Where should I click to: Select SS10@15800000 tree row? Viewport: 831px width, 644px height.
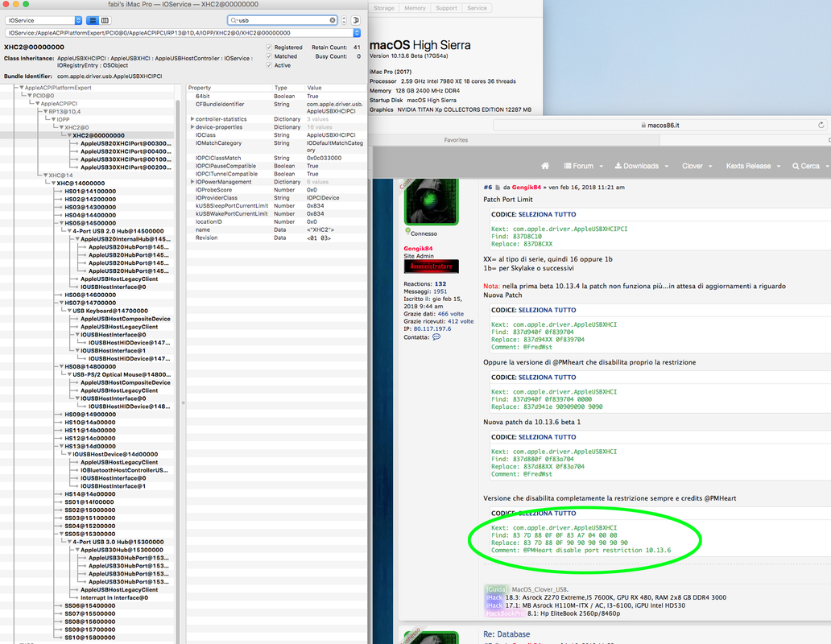click(x=89, y=638)
